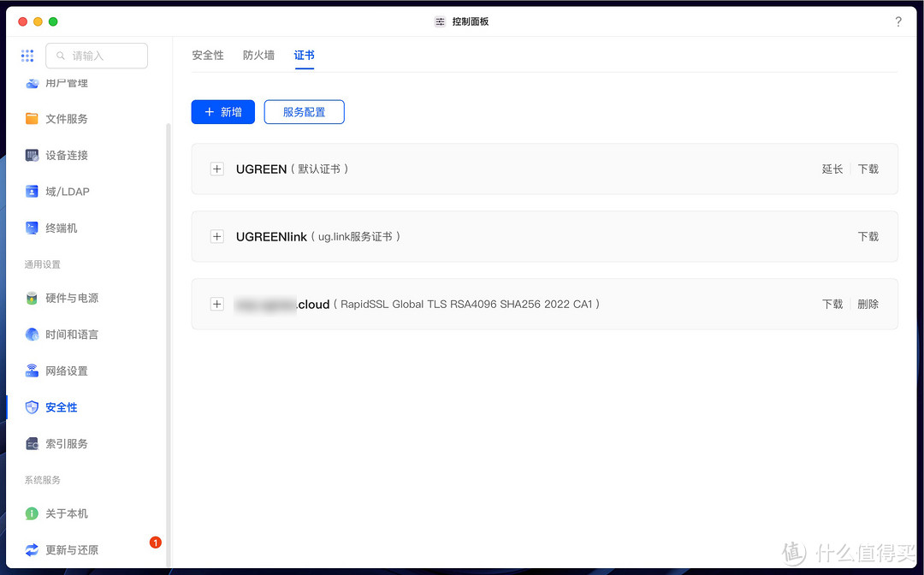Expand the RapidSSL cloud certificate entry
The height and width of the screenshot is (575, 924).
[x=216, y=304]
